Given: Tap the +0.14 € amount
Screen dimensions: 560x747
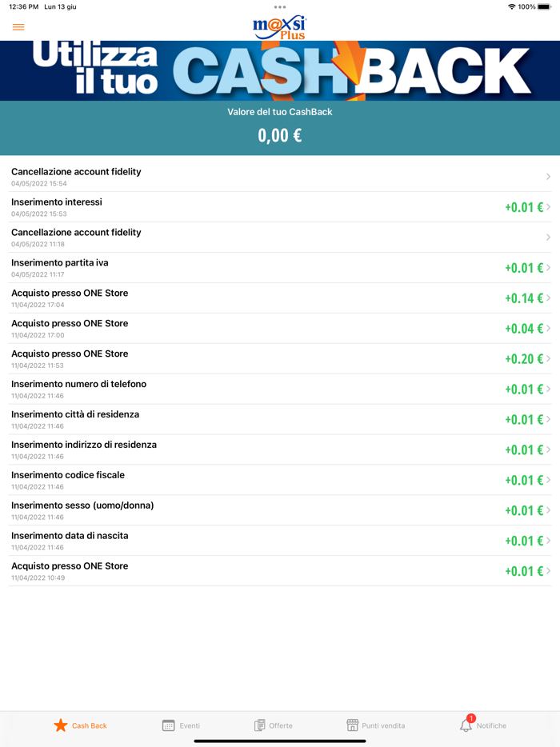Looking at the screenshot, I should pyautogui.click(x=524, y=298).
